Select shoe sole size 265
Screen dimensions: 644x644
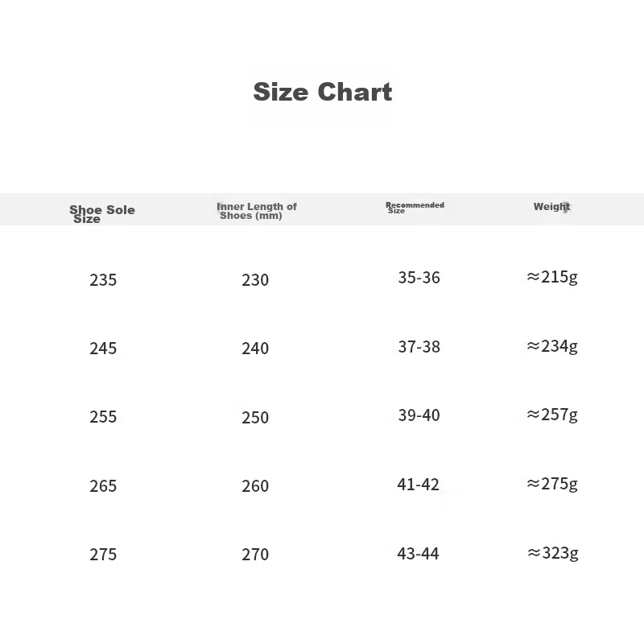click(x=103, y=486)
